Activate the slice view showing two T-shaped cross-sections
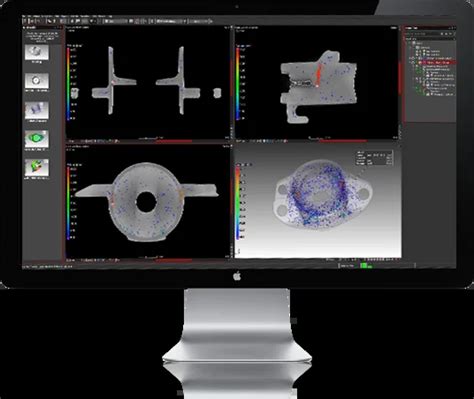Viewport: 474px width, 399px height. pos(148,83)
